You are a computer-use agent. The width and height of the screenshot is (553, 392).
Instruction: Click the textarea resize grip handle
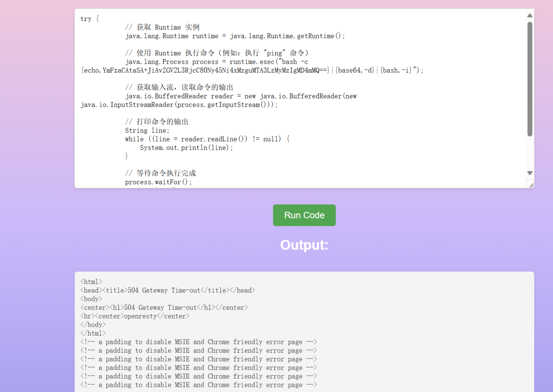click(531, 185)
